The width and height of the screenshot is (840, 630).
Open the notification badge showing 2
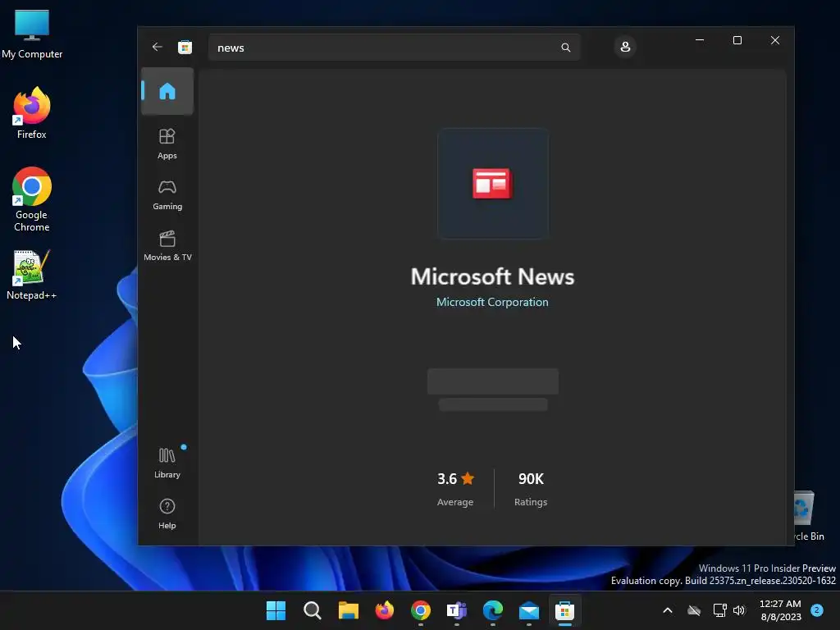tap(817, 609)
